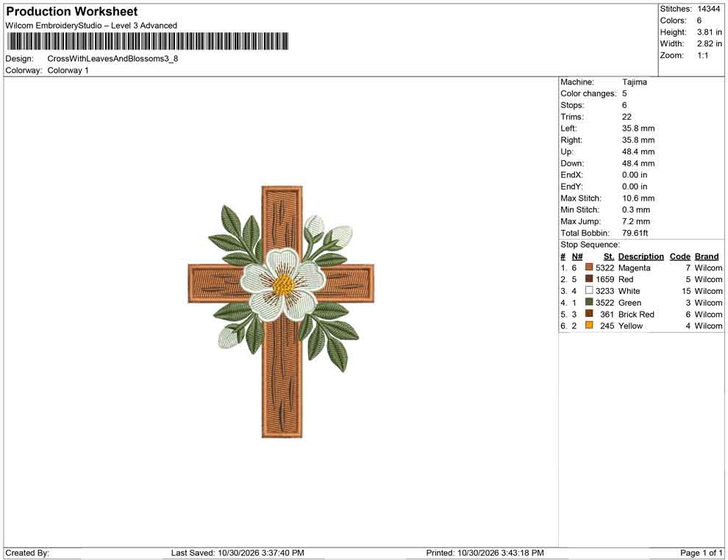
Task: Click the Magenta description in row 1
Action: [x=634, y=268]
